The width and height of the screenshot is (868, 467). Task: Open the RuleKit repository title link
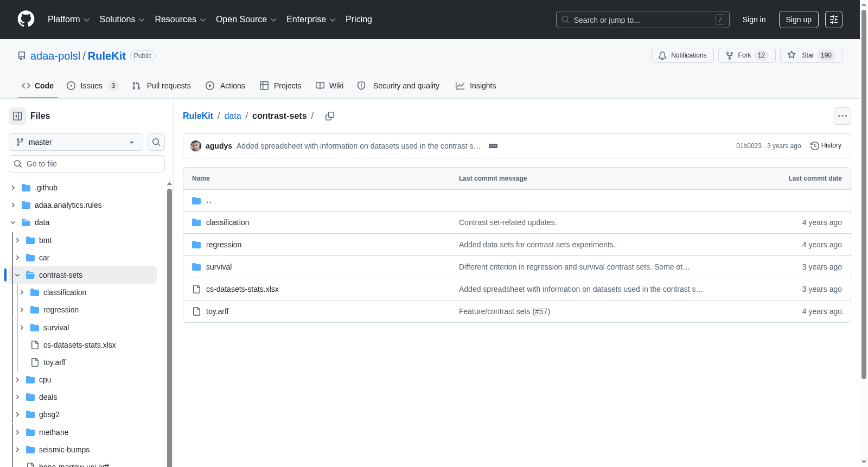[x=107, y=56]
